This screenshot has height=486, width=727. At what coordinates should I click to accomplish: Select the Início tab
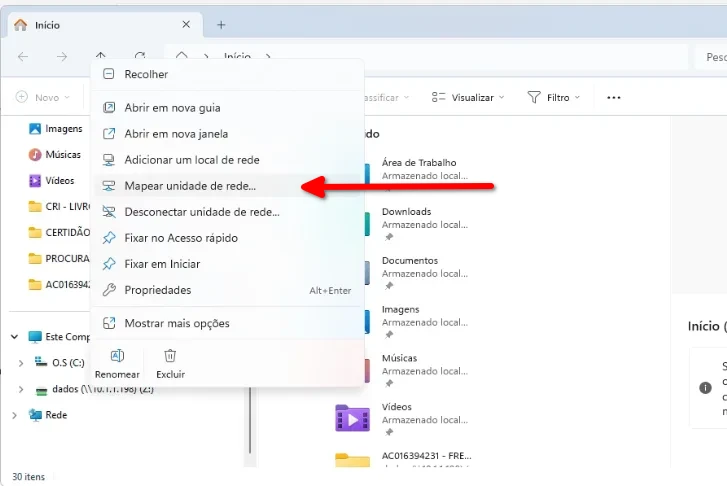(x=105, y=25)
